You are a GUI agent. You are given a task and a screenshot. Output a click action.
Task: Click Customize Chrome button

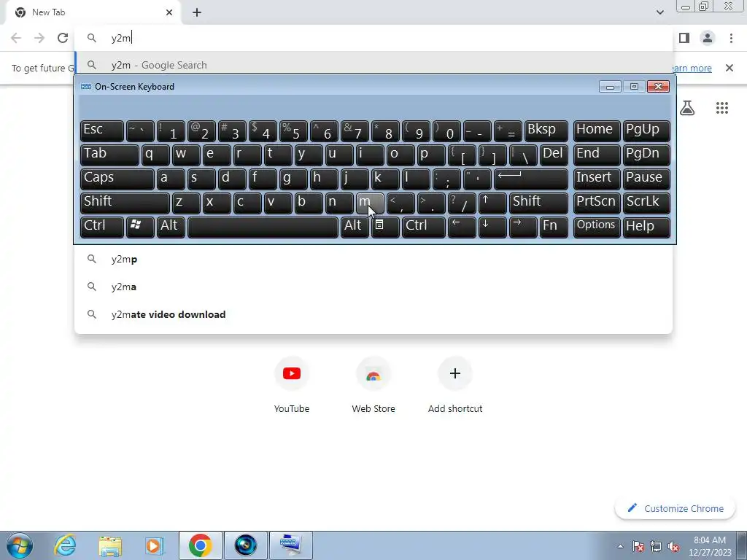click(675, 508)
